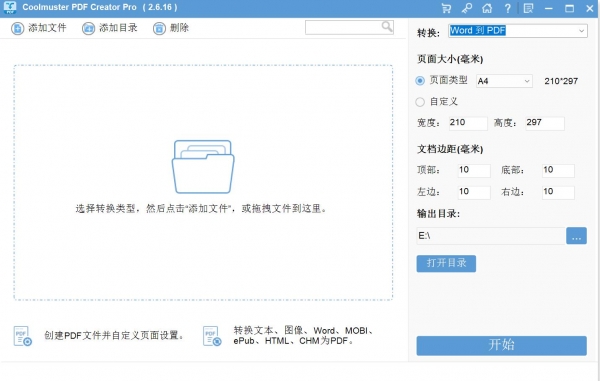This screenshot has height=381, width=600.
Task: Open the feedback note icon in title bar
Action: (x=528, y=8)
